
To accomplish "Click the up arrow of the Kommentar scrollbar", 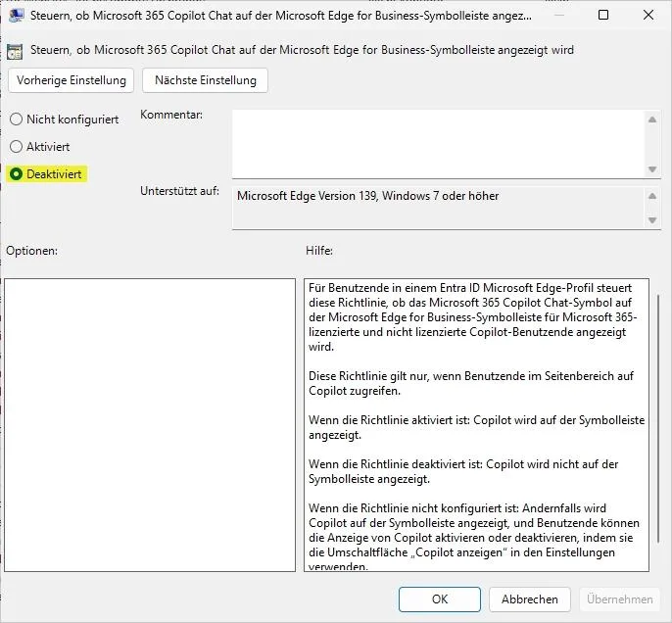I will (x=653, y=120).
